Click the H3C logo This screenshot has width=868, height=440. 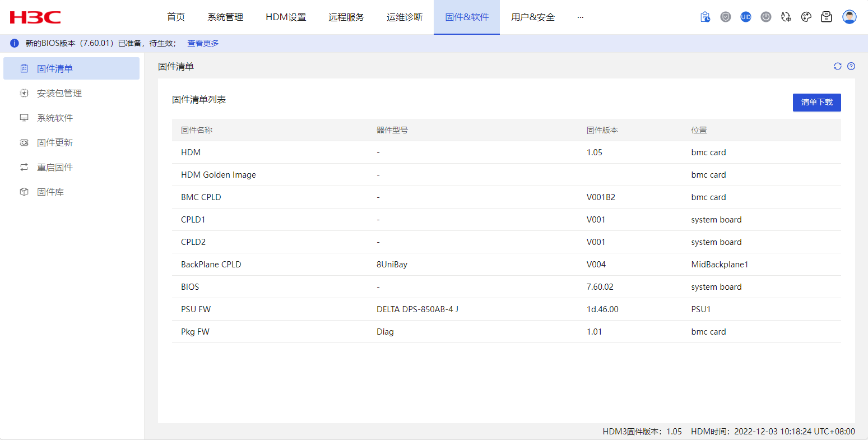(x=35, y=17)
